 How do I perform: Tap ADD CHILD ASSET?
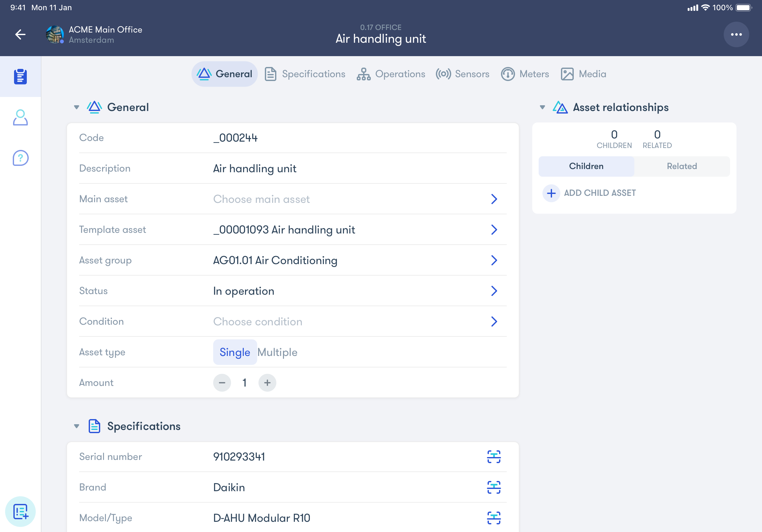(589, 193)
